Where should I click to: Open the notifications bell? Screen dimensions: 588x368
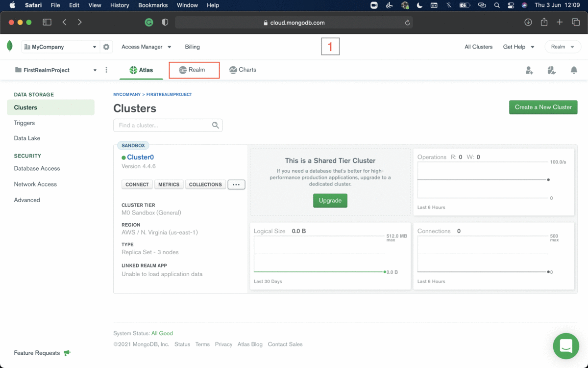(574, 70)
